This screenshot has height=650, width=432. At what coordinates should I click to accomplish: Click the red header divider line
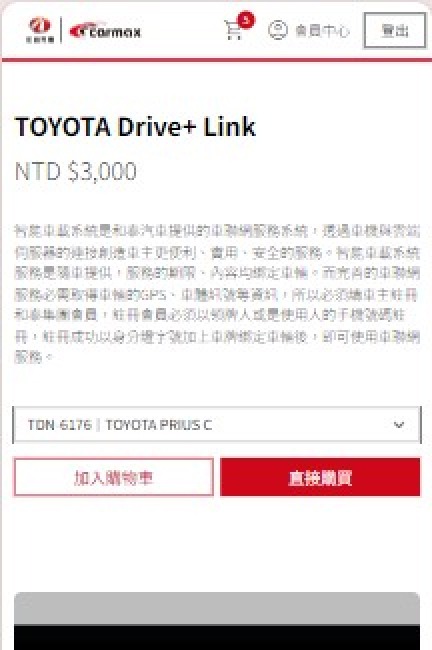coord(217,60)
